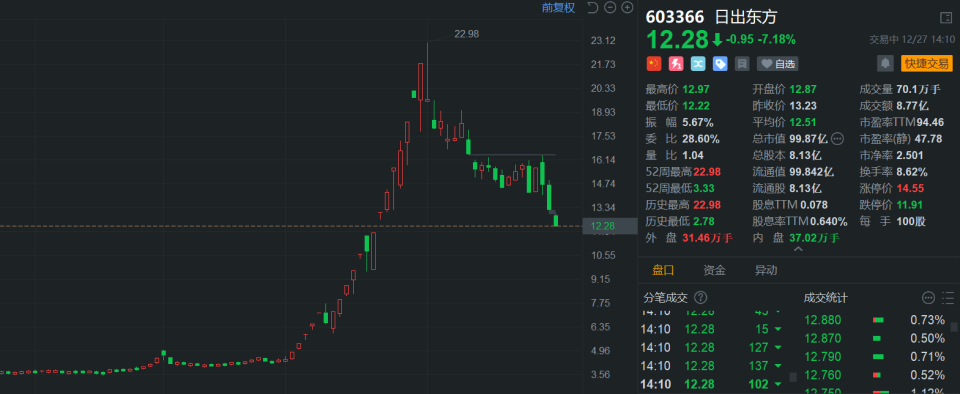
Task: Click the undo arrow above the chart
Action: tap(592, 8)
